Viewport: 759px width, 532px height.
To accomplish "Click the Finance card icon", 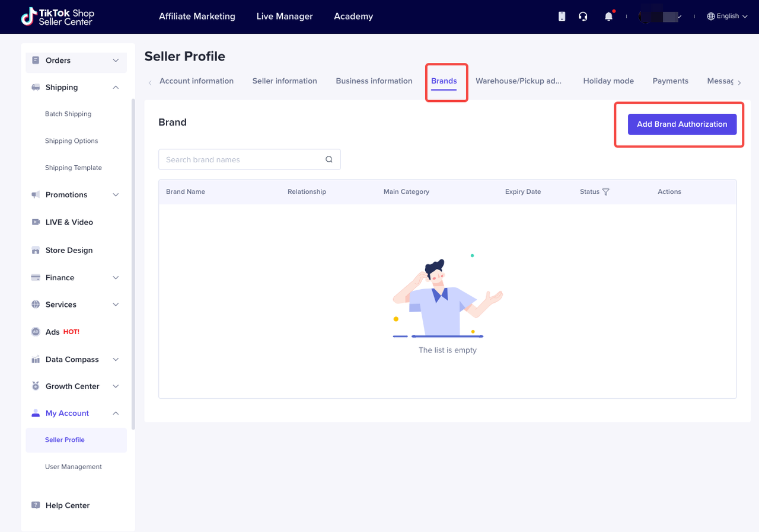I will pos(36,278).
